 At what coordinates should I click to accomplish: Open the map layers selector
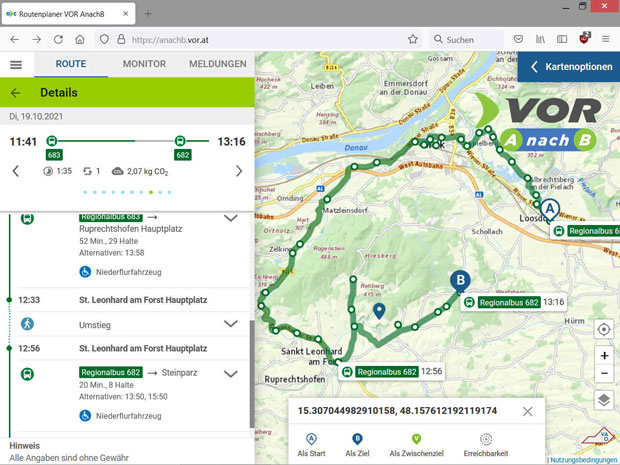point(604,400)
